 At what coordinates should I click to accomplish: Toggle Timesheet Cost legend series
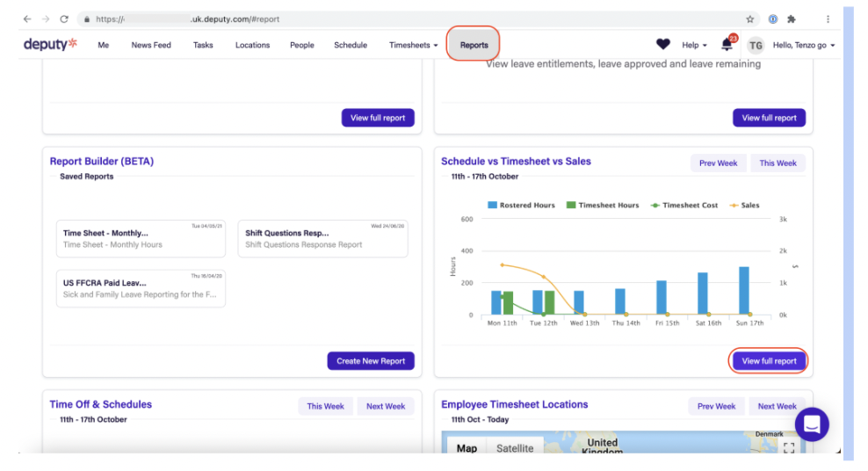tap(684, 206)
